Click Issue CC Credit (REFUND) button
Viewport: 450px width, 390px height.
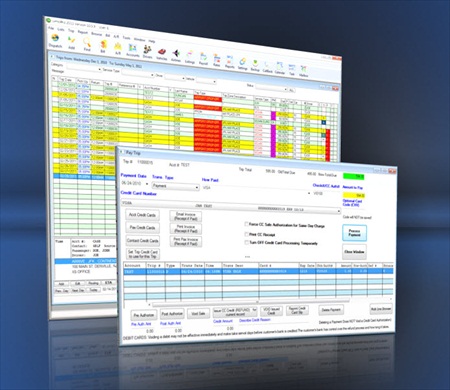coord(235,312)
